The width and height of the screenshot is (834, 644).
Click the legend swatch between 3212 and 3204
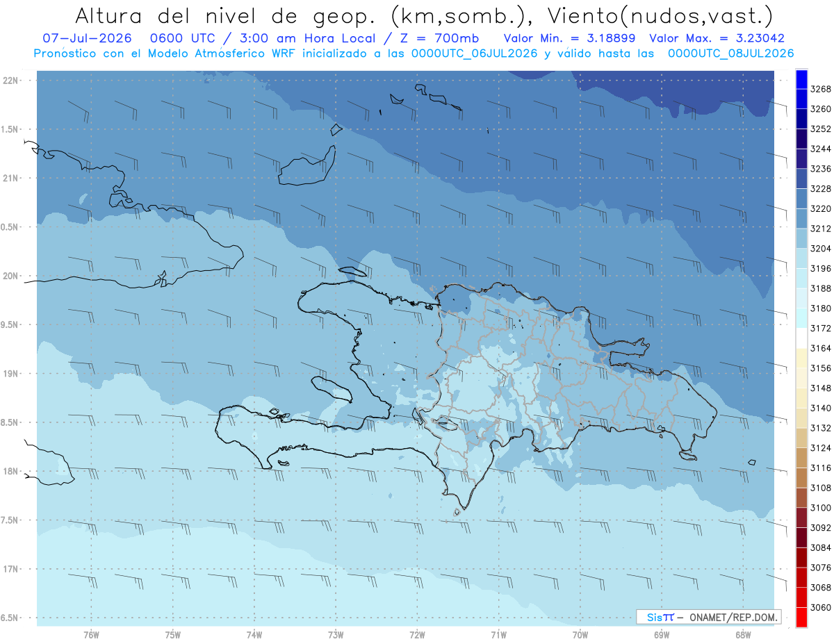tap(801, 238)
